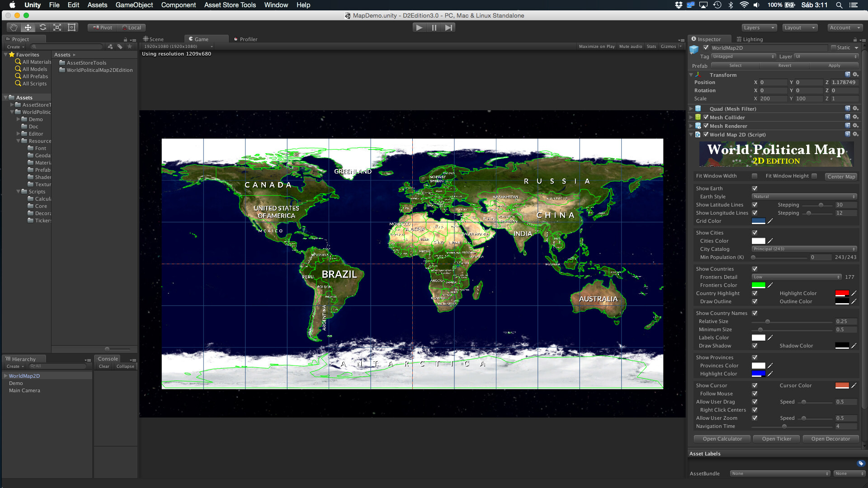Select the Scale tool
Image resolution: width=868 pixels, height=488 pixels.
(57, 27)
